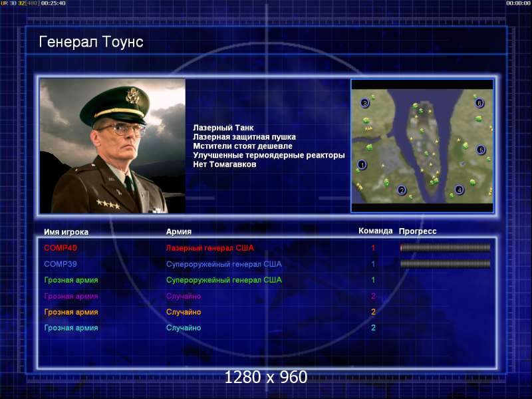Click the 'Прогресс' column header
The image size is (532, 399).
[x=418, y=231]
